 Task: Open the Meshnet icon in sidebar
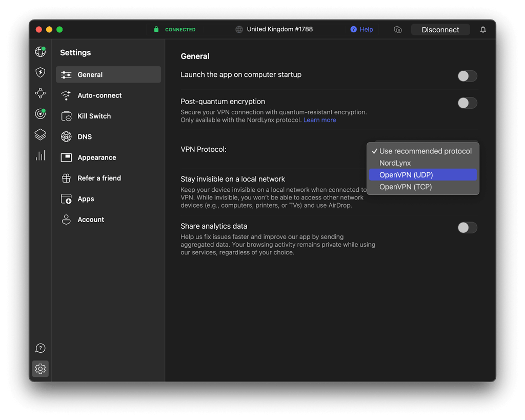[40, 93]
